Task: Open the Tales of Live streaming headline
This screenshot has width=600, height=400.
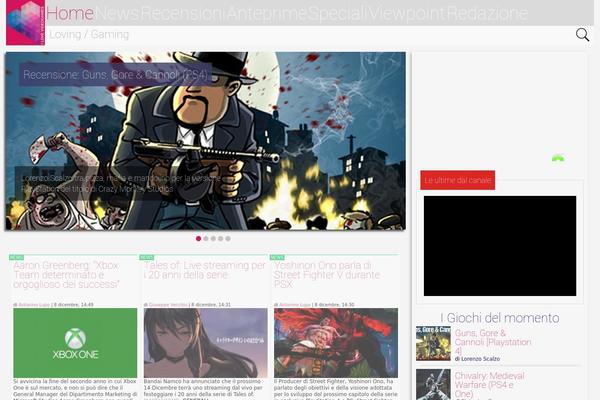Action: click(205, 270)
